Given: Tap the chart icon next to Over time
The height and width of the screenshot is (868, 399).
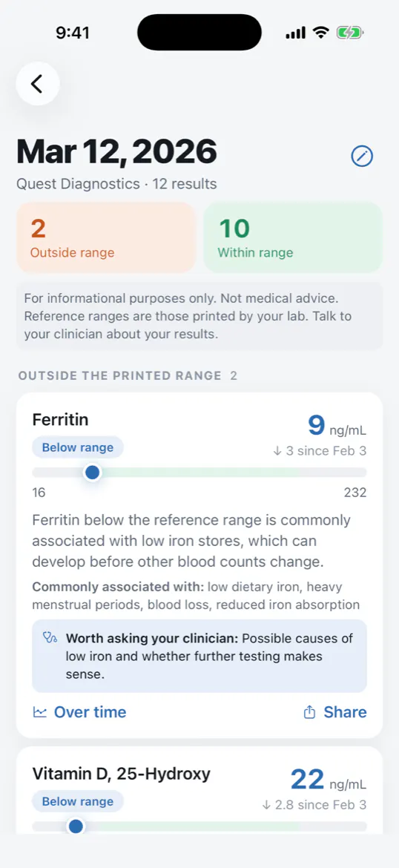Looking at the screenshot, I should (39, 712).
